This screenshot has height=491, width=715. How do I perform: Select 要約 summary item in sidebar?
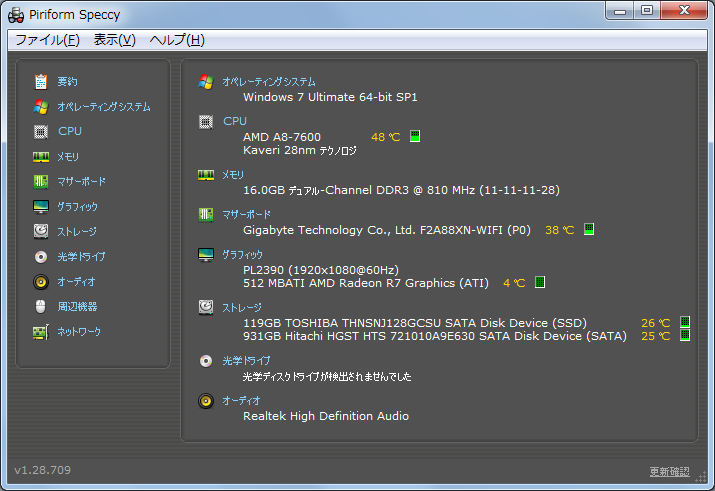click(x=67, y=81)
